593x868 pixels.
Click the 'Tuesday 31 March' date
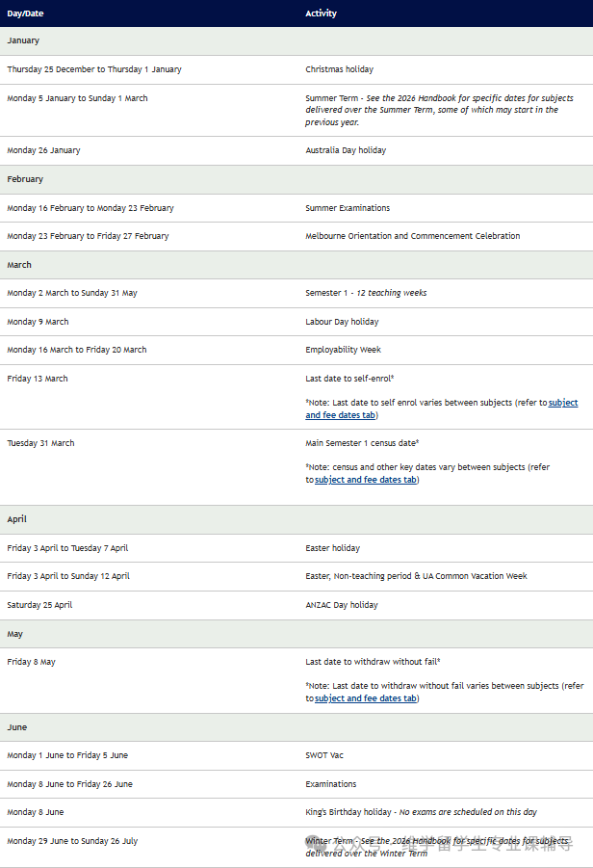(40, 443)
